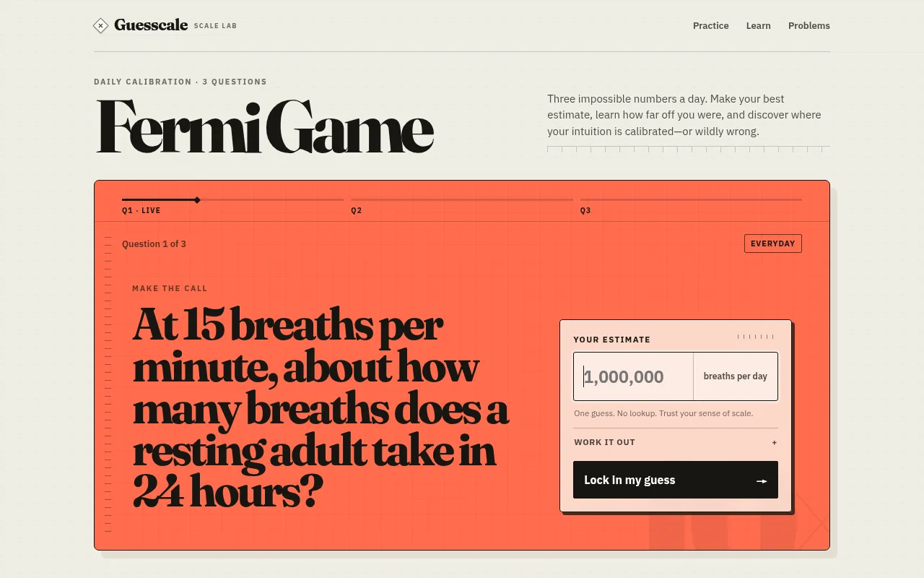Click the arrow icon on Lock in button

tap(762, 480)
